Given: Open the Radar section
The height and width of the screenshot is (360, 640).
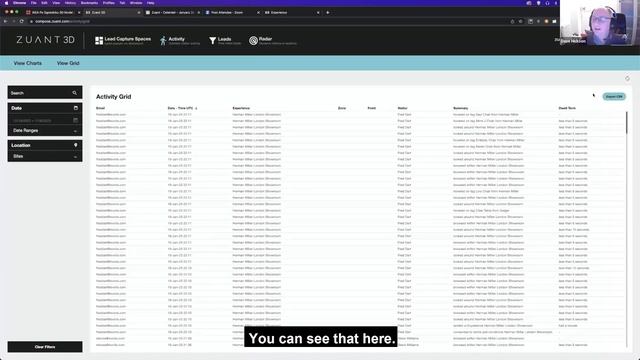Looking at the screenshot, I should 273,40.
